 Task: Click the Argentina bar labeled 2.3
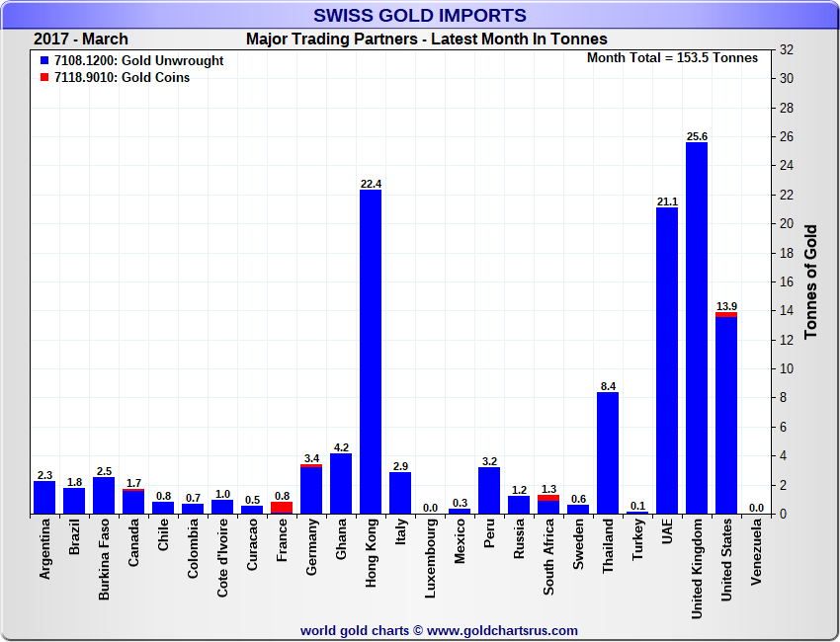44,497
